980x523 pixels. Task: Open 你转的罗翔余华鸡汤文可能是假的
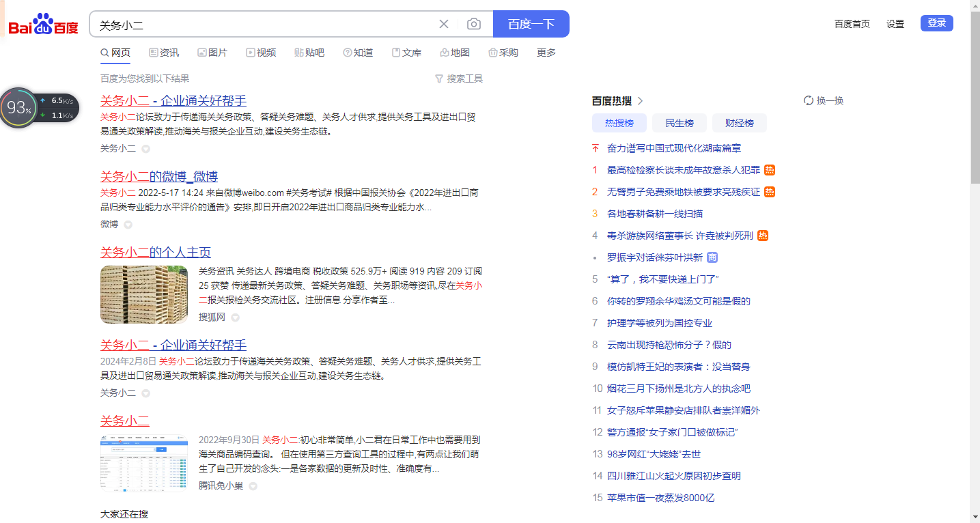pos(679,301)
